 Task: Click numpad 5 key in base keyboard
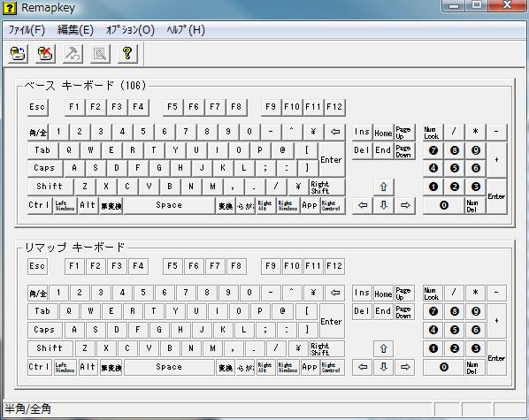455,168
